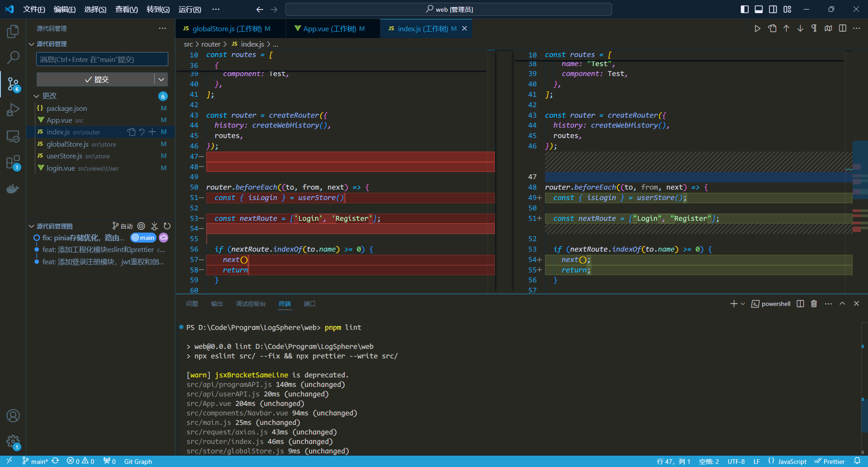Toggle whitespace visibility with pilcrow icon
This screenshot has width=868, height=467.
pyautogui.click(x=814, y=29)
